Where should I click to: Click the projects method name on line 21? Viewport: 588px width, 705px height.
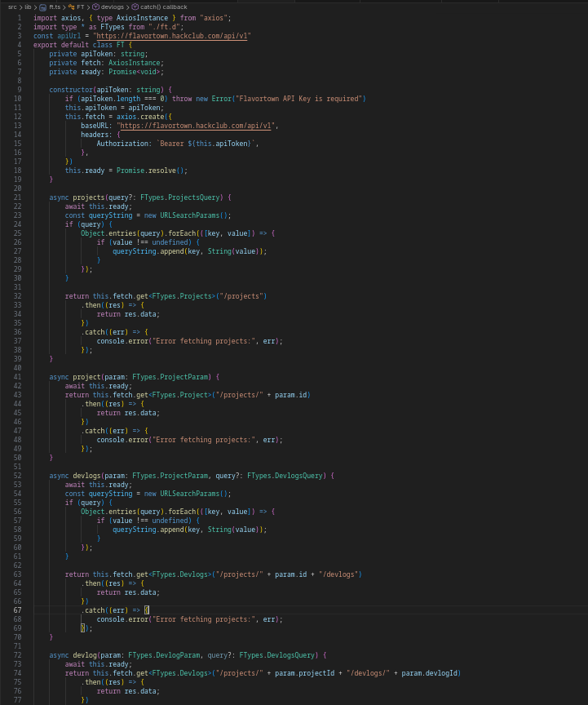(88, 197)
